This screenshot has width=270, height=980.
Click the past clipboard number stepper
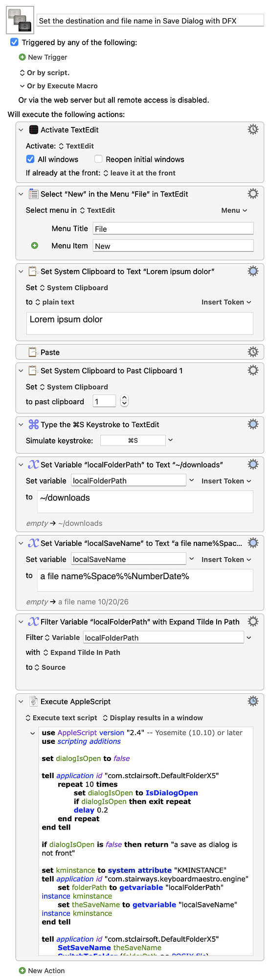[124, 401]
